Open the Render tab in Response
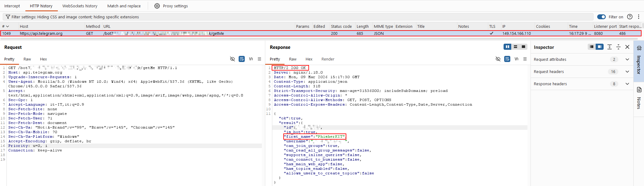This screenshot has width=644, height=186. (x=328, y=59)
